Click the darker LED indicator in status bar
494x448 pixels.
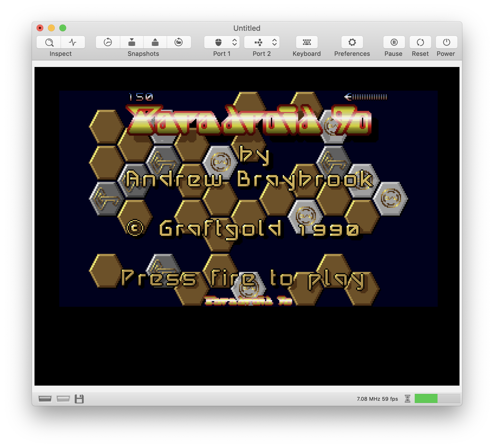[x=45, y=399]
